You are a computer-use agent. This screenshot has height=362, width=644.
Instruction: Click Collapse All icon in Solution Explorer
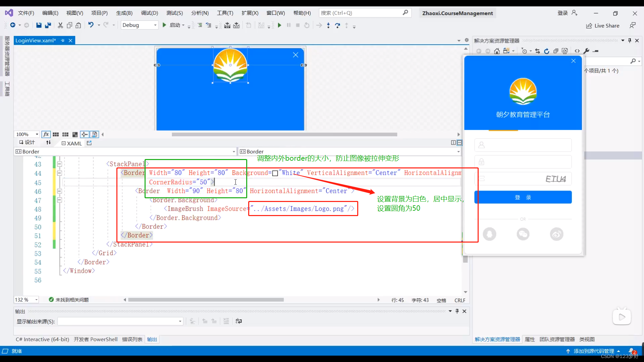point(556,51)
